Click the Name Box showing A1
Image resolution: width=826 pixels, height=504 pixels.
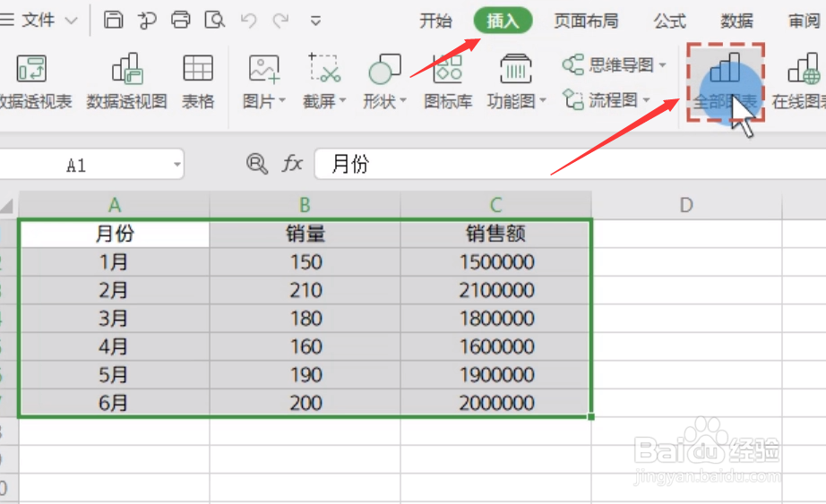click(x=76, y=166)
